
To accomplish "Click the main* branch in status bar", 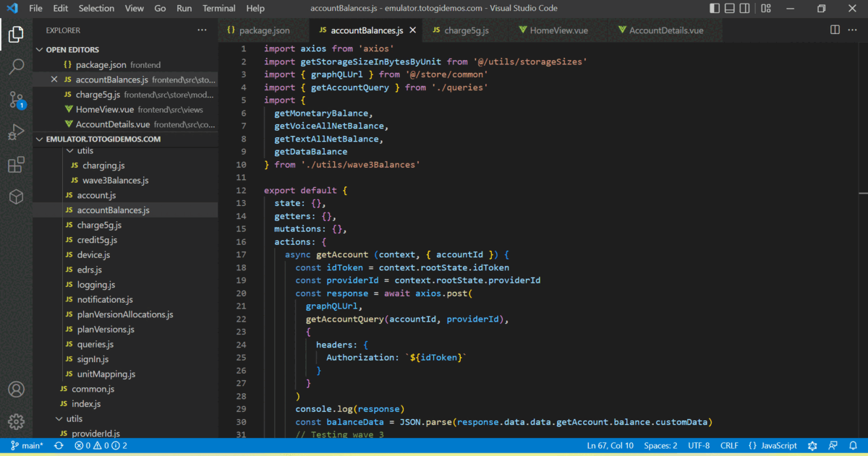I will click(27, 446).
